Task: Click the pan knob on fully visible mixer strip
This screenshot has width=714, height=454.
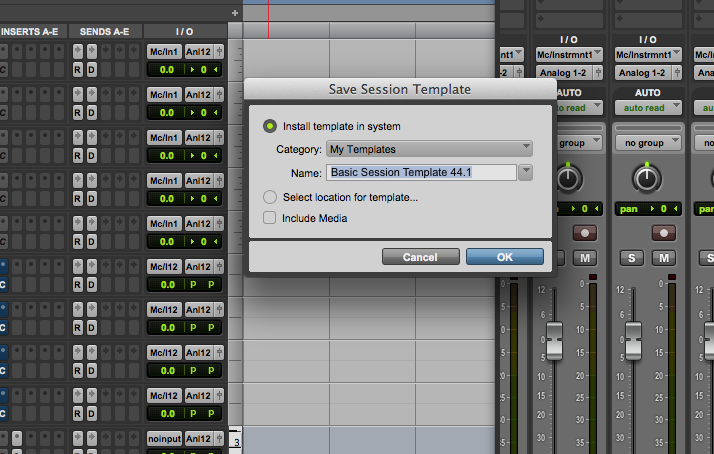Action: coord(647,178)
